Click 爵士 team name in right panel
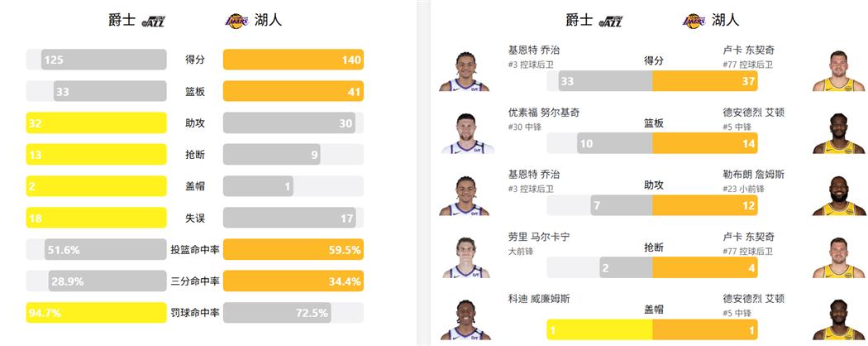 (579, 20)
